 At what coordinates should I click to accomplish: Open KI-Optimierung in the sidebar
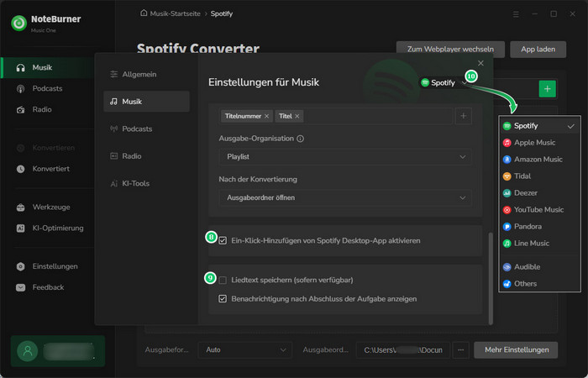pos(58,228)
